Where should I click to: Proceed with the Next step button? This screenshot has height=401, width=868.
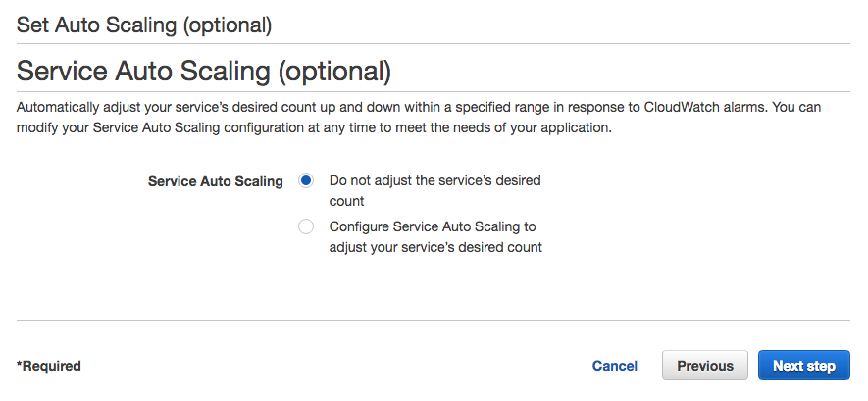tap(803, 366)
